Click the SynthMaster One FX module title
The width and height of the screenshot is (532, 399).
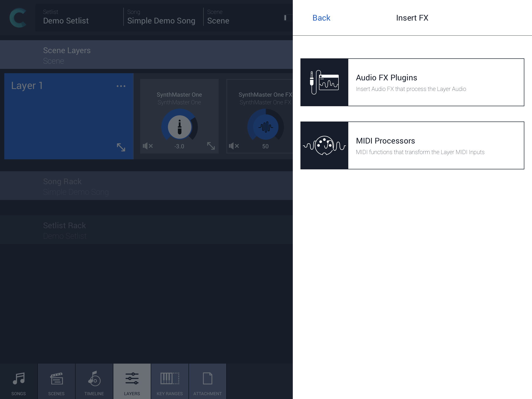click(x=265, y=95)
